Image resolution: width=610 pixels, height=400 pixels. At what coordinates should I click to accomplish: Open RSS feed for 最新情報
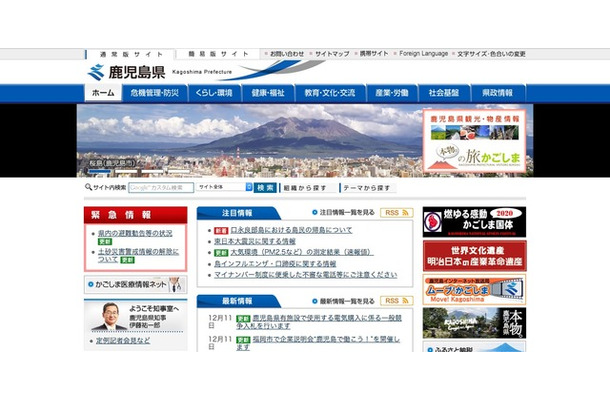coord(396,301)
